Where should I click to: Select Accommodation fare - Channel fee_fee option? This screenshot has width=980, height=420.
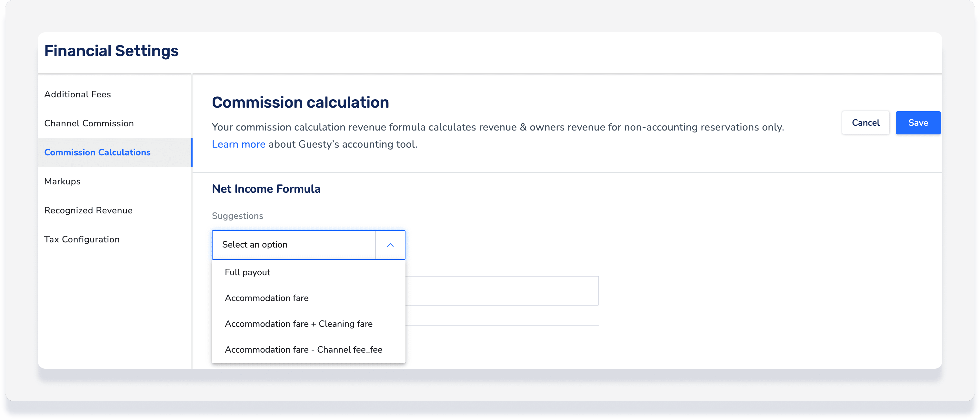pyautogui.click(x=303, y=350)
